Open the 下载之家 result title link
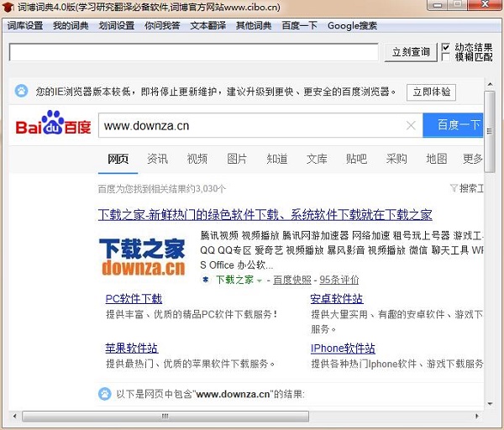The image size is (504, 430). [265, 215]
